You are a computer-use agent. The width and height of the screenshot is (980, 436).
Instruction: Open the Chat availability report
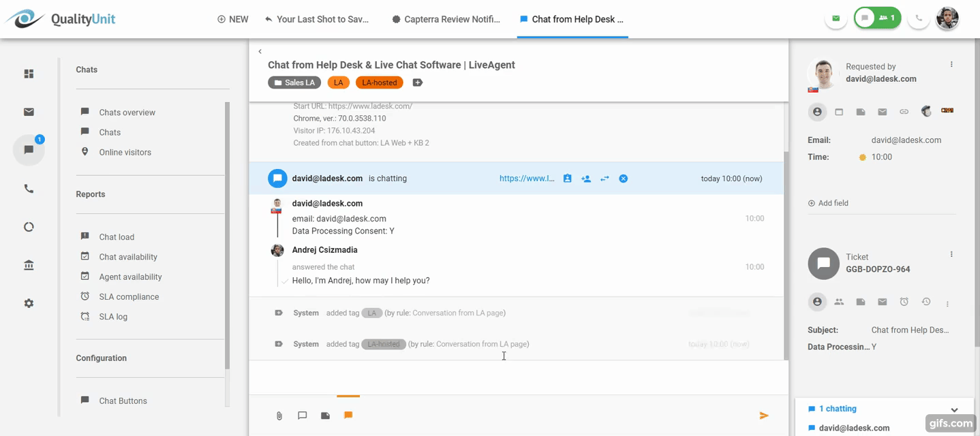(x=127, y=256)
